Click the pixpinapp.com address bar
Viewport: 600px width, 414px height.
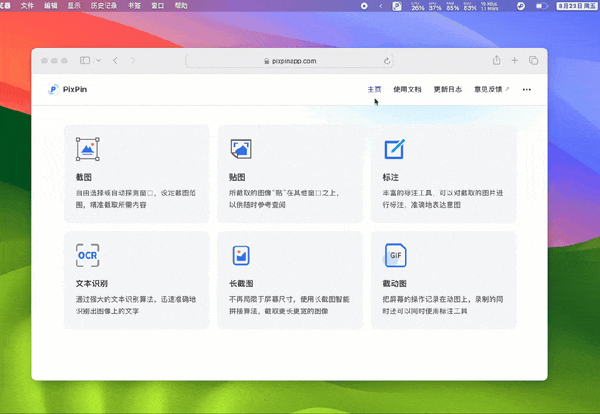[x=290, y=61]
